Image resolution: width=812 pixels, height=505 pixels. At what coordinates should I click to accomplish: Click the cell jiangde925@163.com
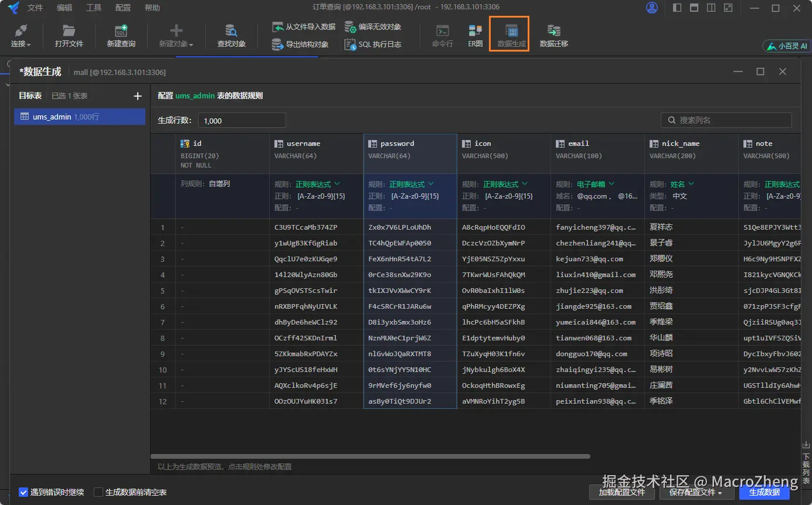[x=597, y=306]
